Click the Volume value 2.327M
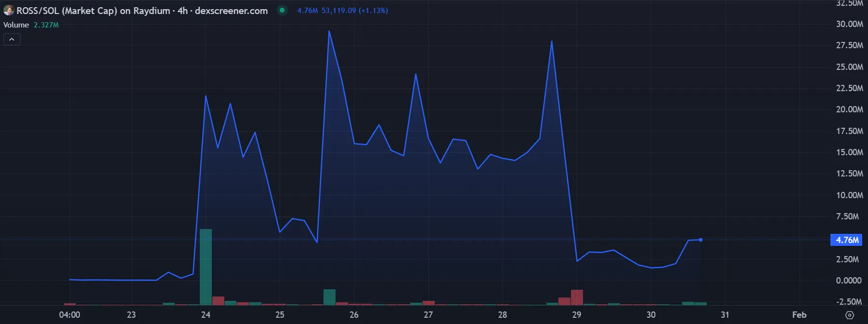 pos(46,25)
